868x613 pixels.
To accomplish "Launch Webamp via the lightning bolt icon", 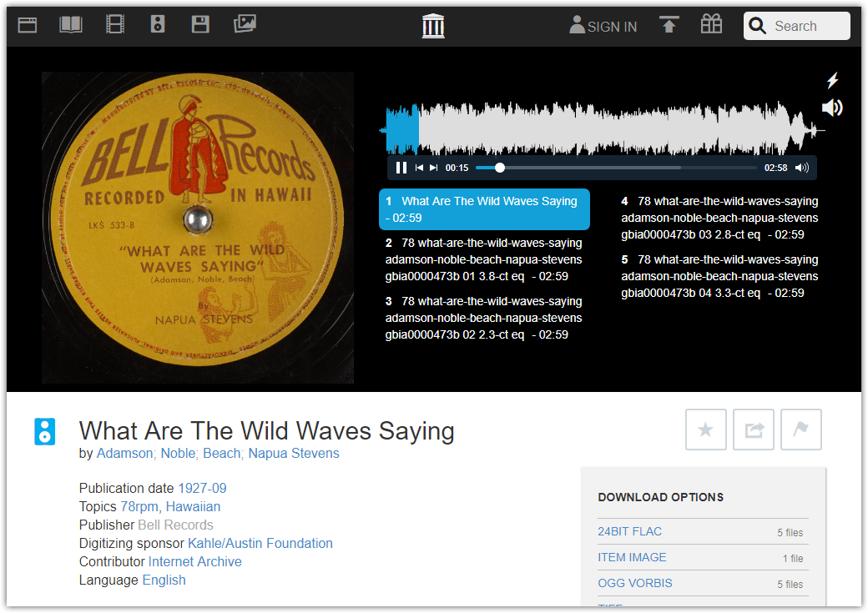I will [x=832, y=80].
